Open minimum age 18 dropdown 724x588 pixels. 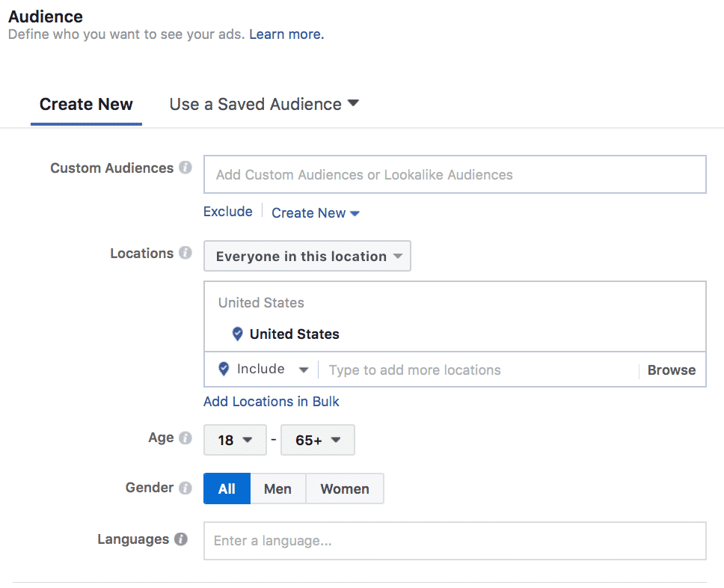tap(235, 440)
